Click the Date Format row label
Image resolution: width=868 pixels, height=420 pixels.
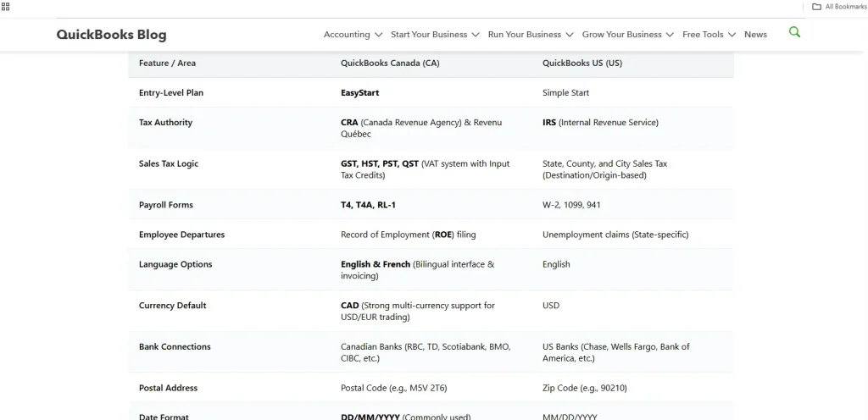coord(164,417)
